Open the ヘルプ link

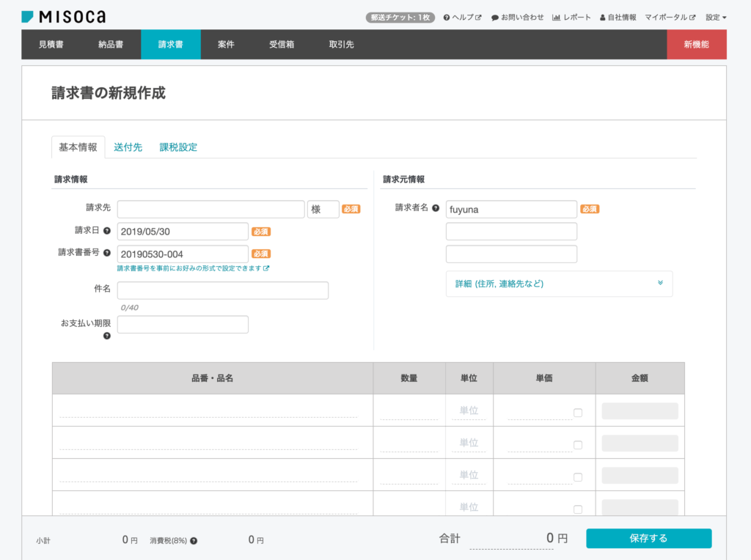point(462,18)
